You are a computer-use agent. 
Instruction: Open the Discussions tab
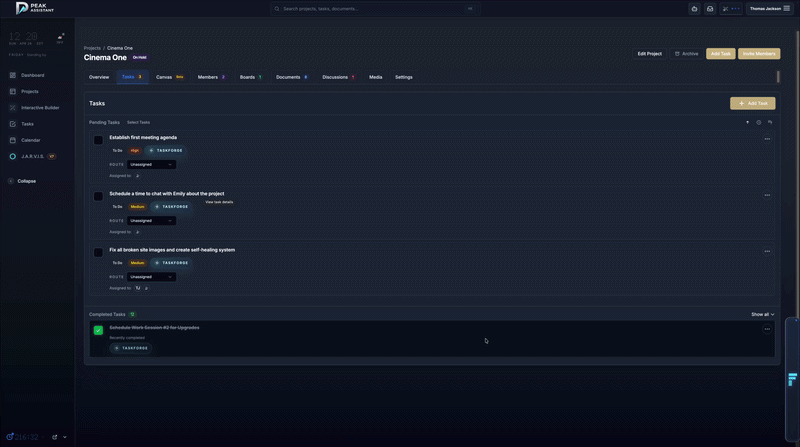338,77
